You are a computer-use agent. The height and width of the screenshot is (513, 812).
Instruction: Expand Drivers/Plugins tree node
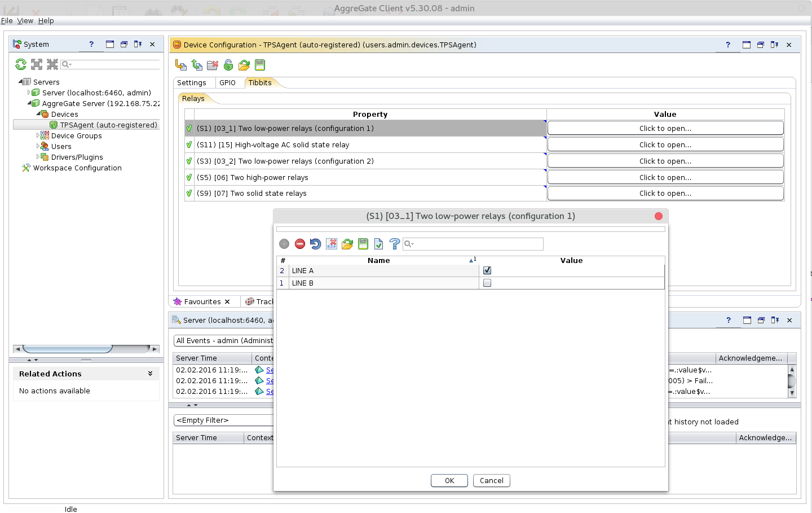coord(38,157)
